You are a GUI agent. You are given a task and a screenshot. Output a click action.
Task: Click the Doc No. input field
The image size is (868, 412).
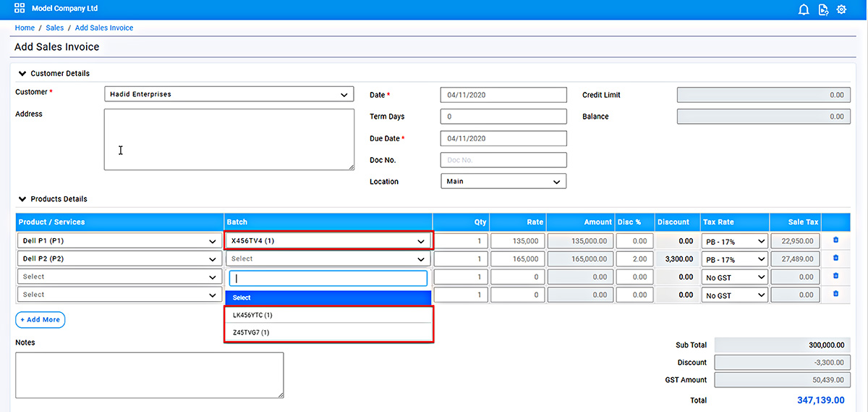click(503, 160)
